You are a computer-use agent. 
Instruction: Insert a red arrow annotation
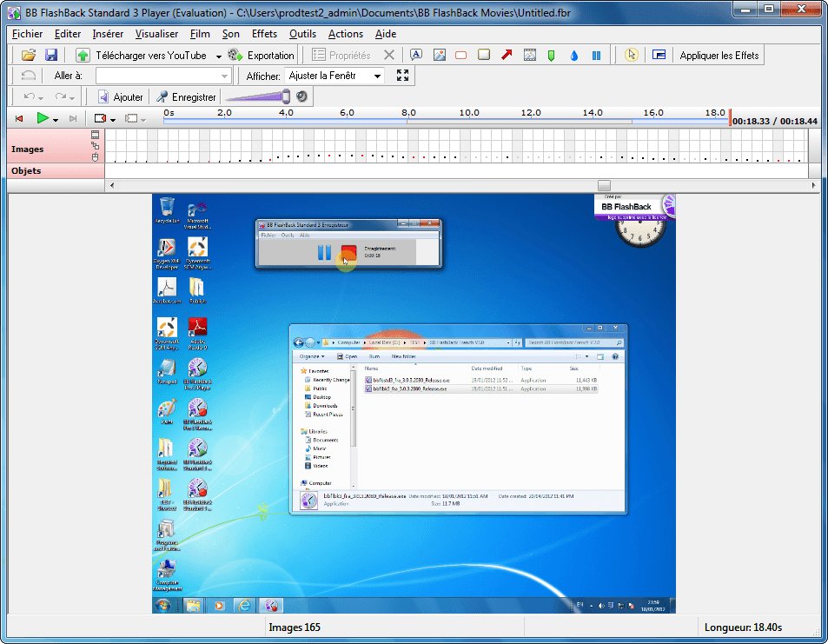click(507, 55)
